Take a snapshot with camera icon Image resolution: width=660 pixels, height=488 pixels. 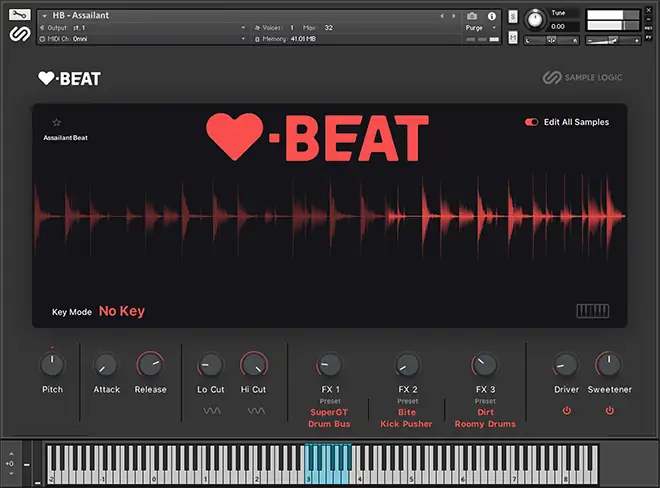point(472,16)
